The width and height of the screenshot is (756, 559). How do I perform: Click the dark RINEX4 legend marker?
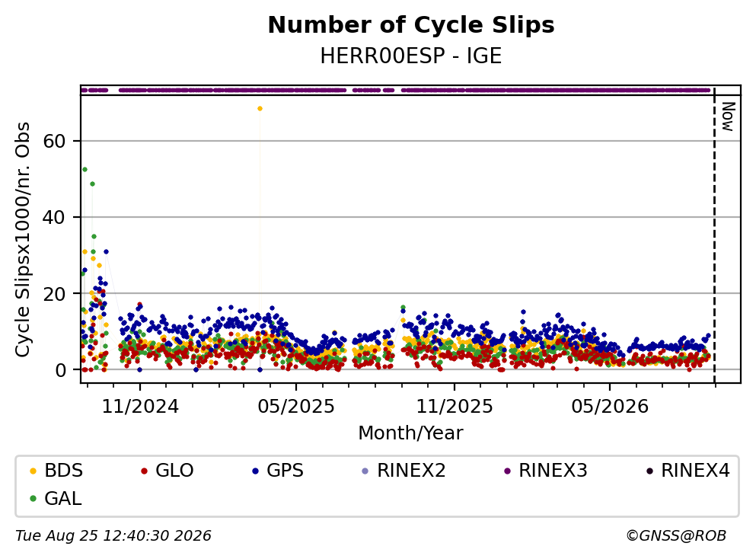[649, 471]
